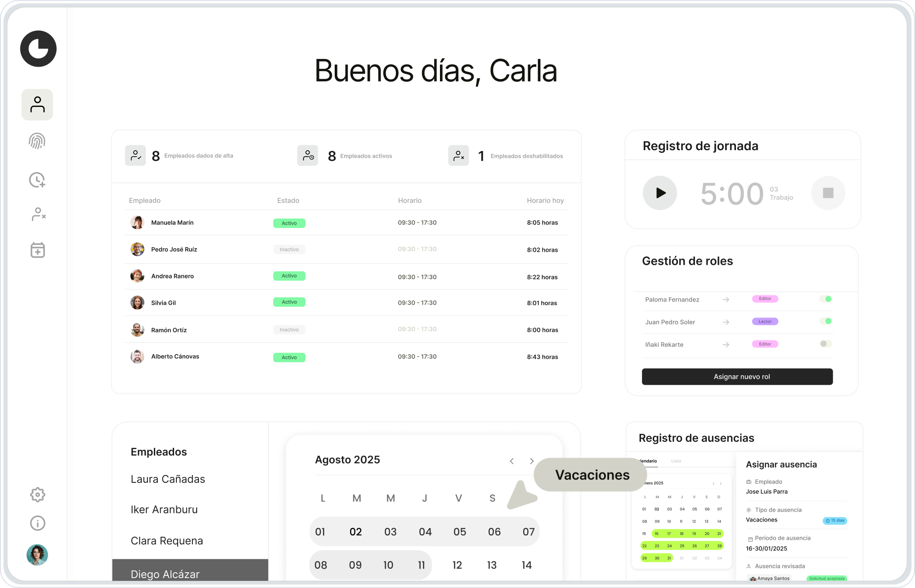Toggle Paloma Fernandez's role switch
915x588 pixels.
[826, 299]
